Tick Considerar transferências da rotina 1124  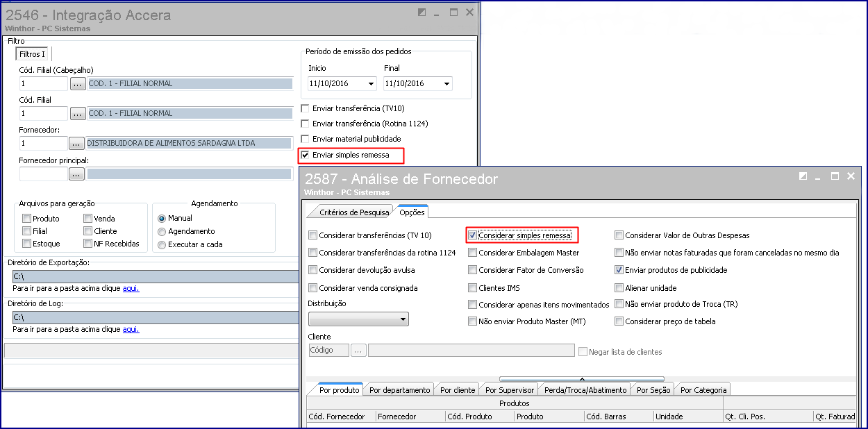tap(312, 253)
